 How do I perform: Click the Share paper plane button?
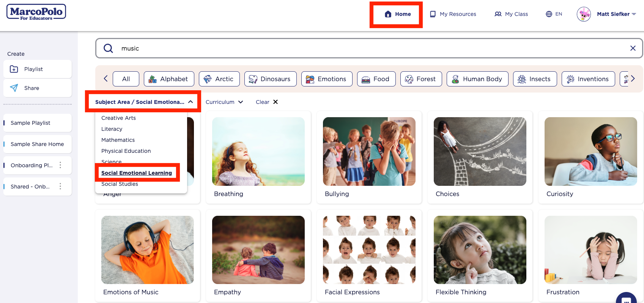coord(38,88)
